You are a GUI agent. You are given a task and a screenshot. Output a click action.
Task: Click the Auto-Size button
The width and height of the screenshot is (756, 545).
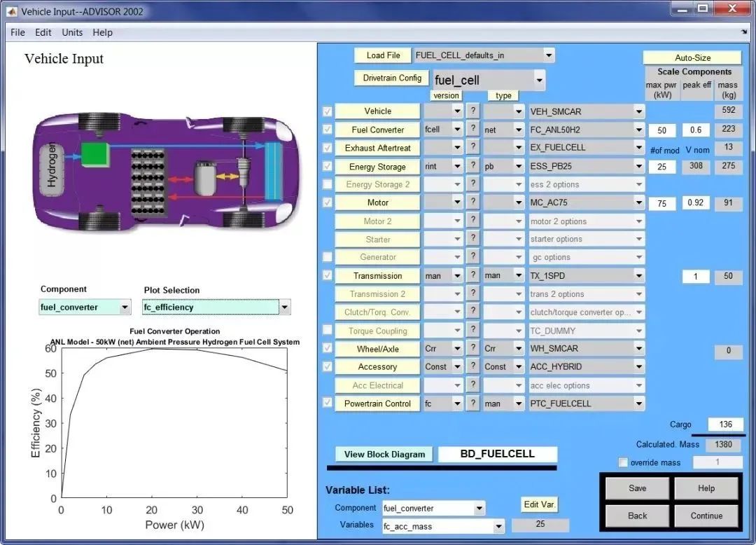tap(692, 58)
